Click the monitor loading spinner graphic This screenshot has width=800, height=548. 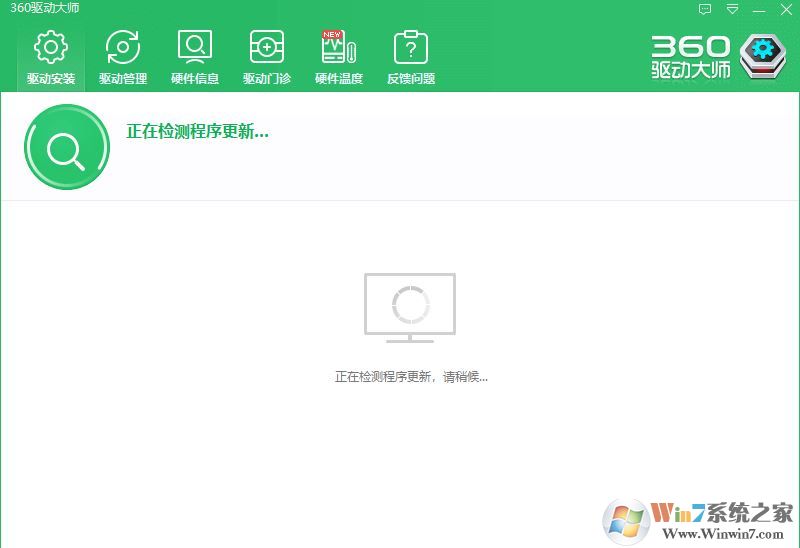click(410, 308)
